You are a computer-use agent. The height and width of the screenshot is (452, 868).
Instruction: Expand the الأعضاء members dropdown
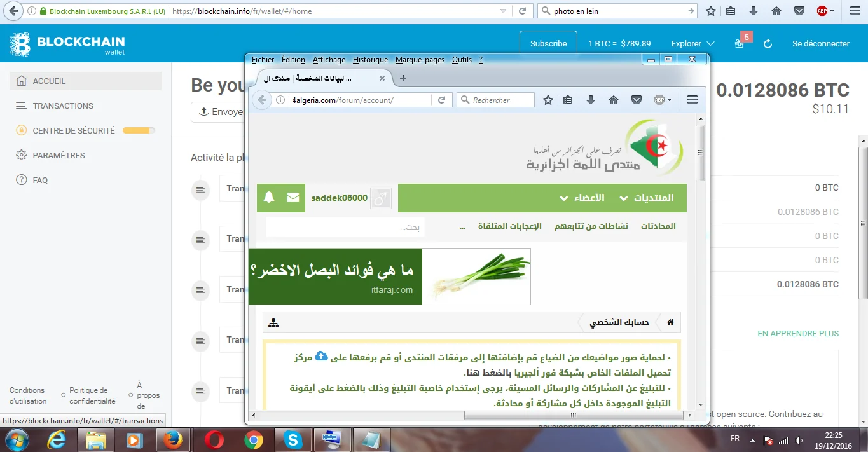(582, 198)
